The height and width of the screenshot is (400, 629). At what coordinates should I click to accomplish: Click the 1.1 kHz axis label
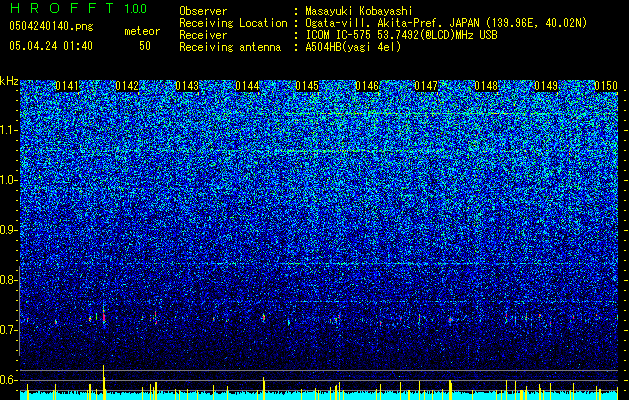click(8, 130)
